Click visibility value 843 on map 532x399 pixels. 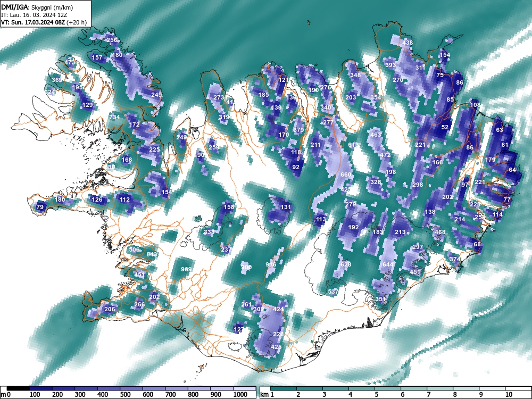152,254
